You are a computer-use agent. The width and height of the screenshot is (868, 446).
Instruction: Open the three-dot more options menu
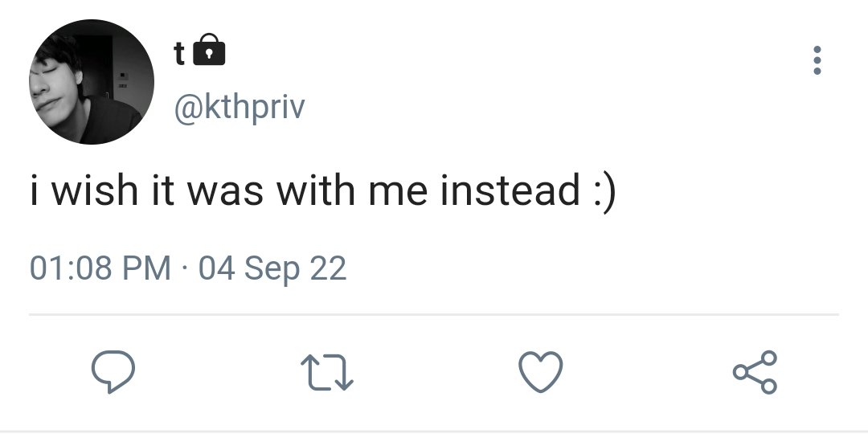[x=817, y=59]
